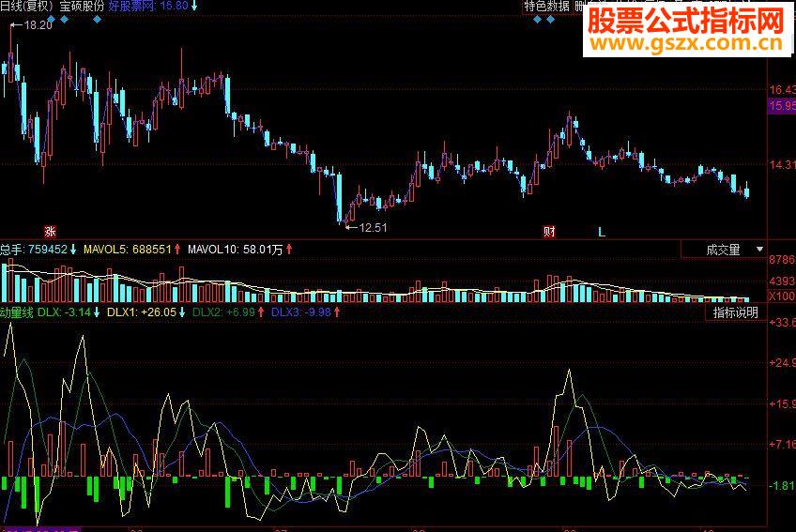Click the 动量线 DLX: -3.14 label
Viewport: 796px width, 532px height.
coord(45,312)
